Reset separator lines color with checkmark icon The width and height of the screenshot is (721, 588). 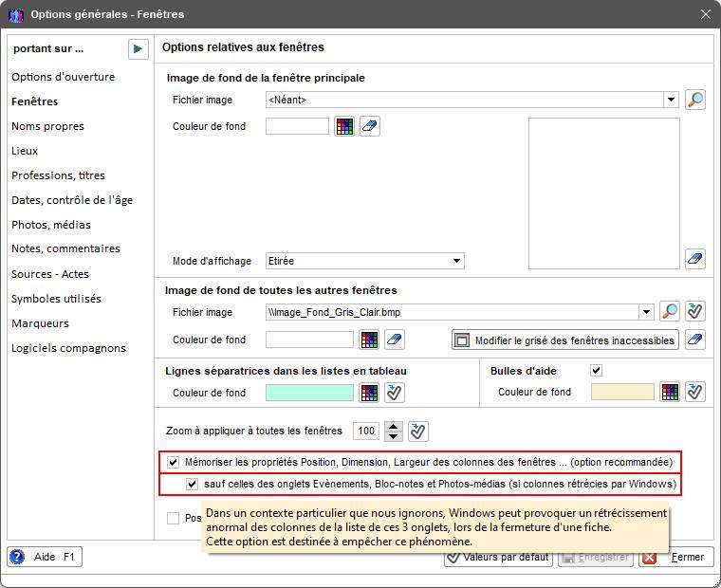(395, 393)
